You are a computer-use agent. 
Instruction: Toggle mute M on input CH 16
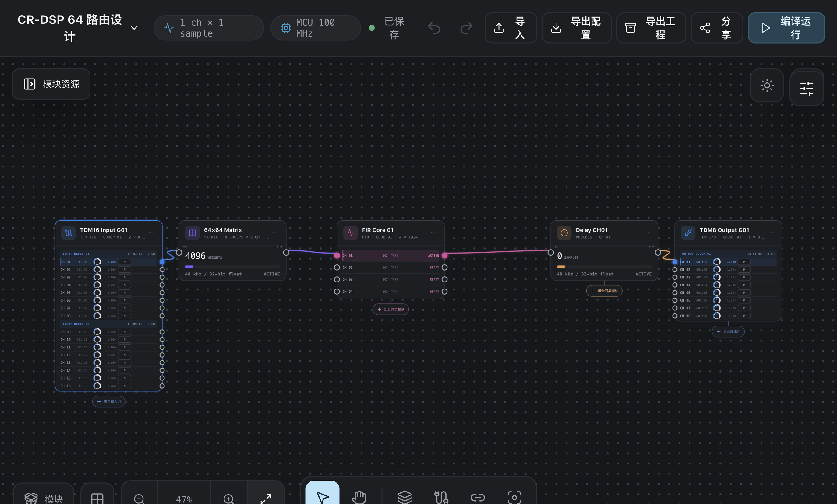124,386
